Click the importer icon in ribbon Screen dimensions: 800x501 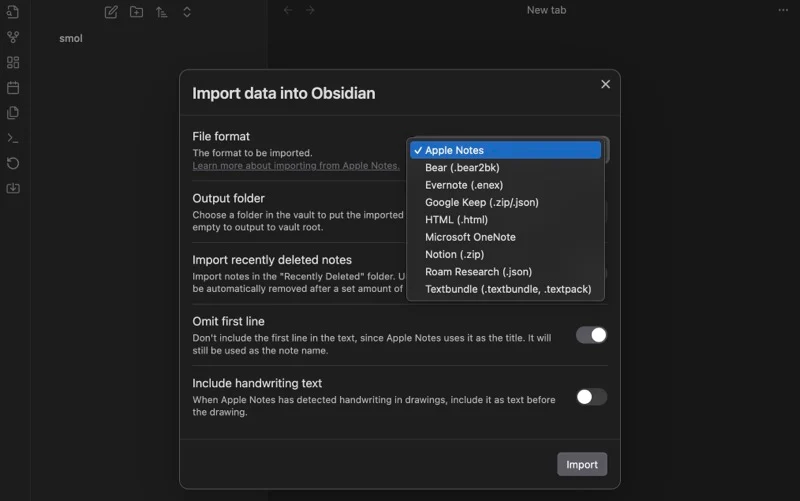13,188
